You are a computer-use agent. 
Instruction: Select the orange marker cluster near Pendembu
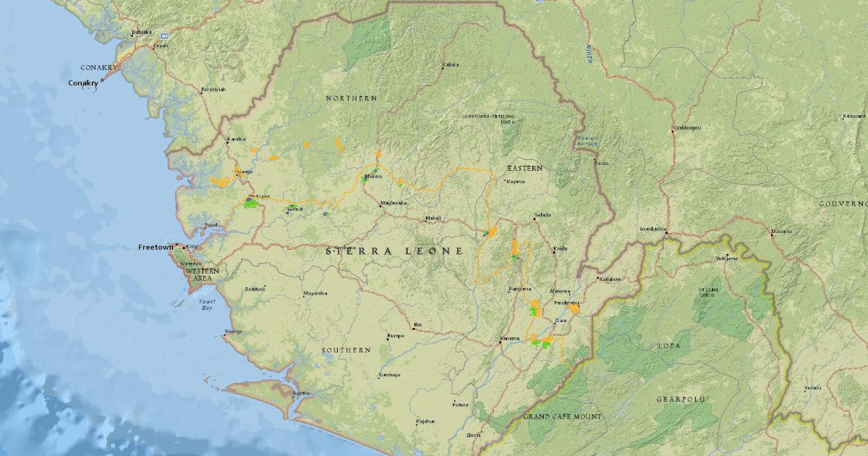click(x=574, y=309)
